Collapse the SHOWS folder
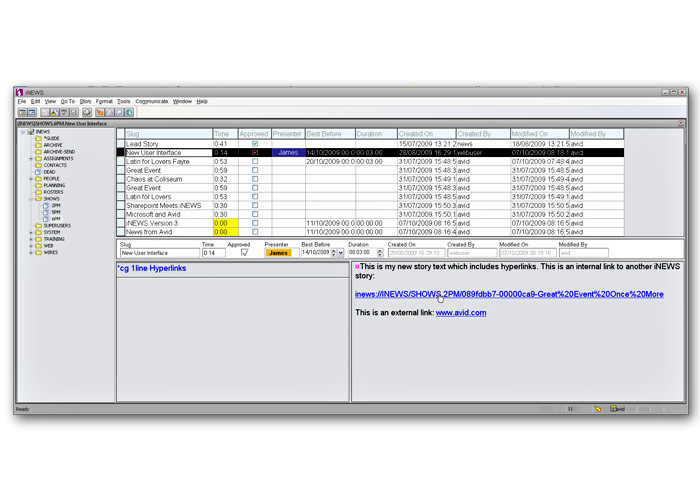The width and height of the screenshot is (700, 500). pos(31,199)
